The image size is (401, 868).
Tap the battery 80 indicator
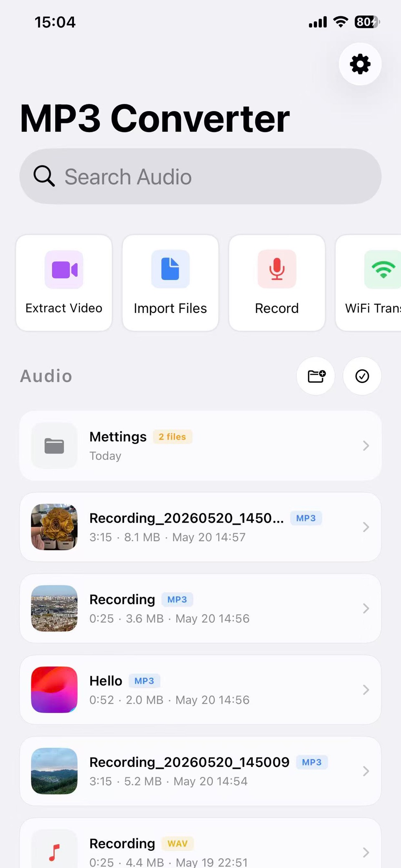(x=367, y=22)
